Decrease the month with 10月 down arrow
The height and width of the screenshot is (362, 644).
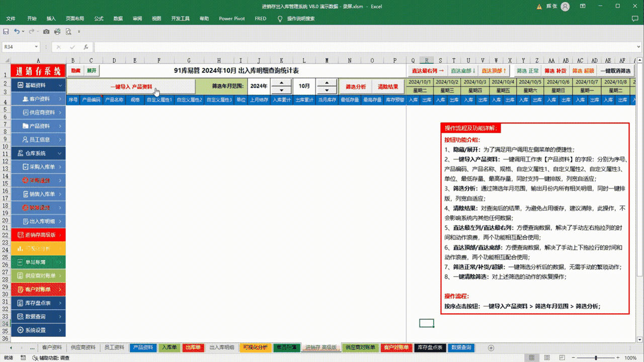327,90
